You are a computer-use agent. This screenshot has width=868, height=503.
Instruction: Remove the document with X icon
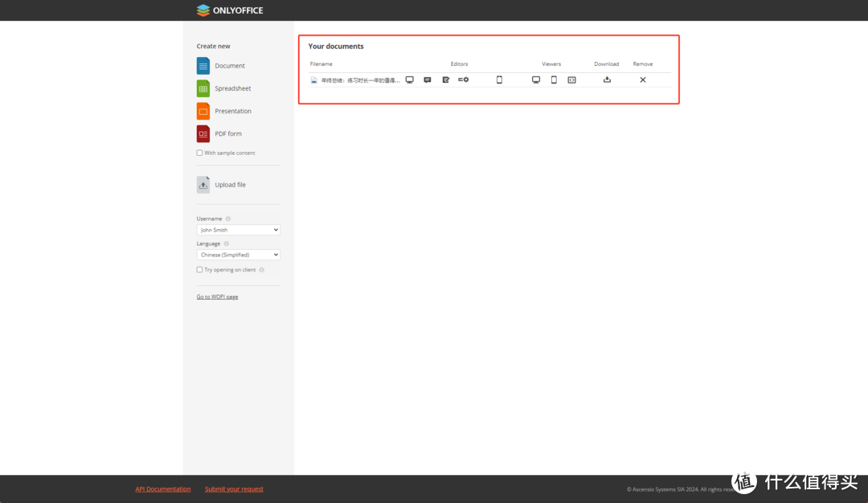click(x=643, y=80)
